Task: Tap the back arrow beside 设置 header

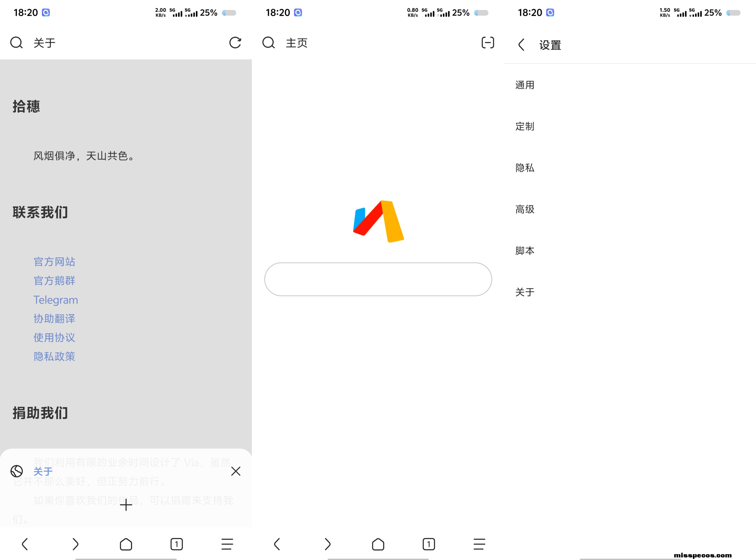Action: 521,45
